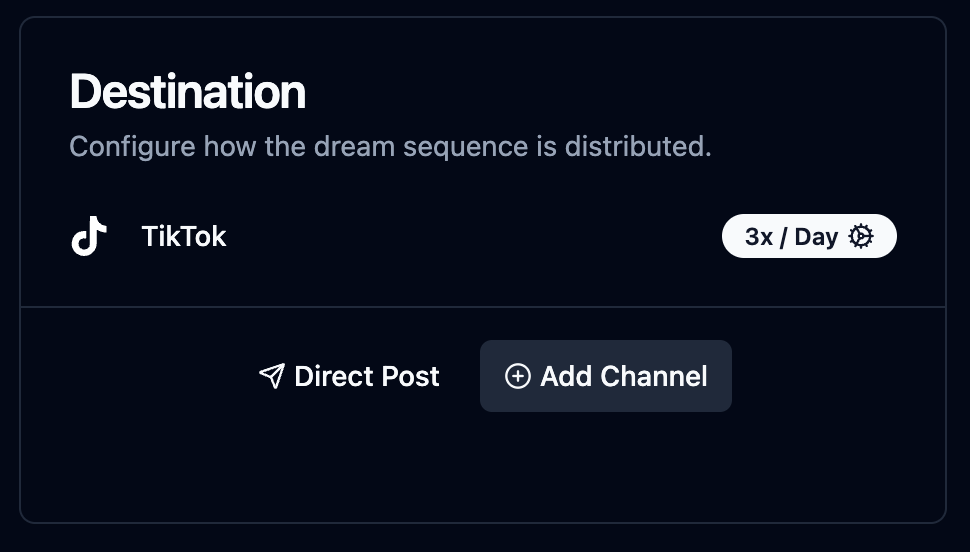Open settings via the gear icon

(x=861, y=236)
